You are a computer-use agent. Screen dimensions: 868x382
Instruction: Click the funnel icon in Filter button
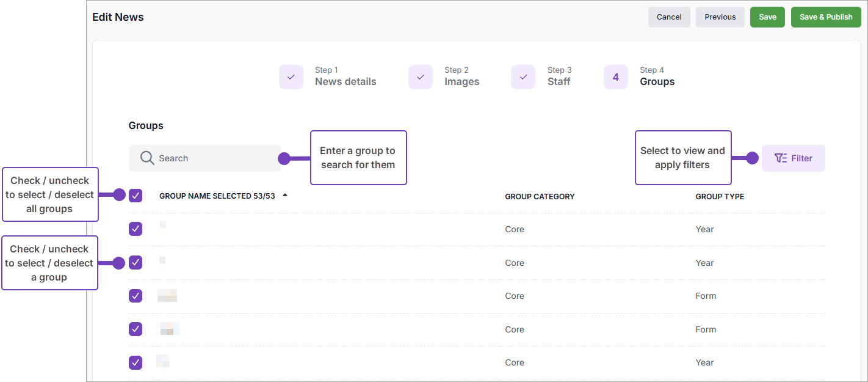[x=780, y=158]
